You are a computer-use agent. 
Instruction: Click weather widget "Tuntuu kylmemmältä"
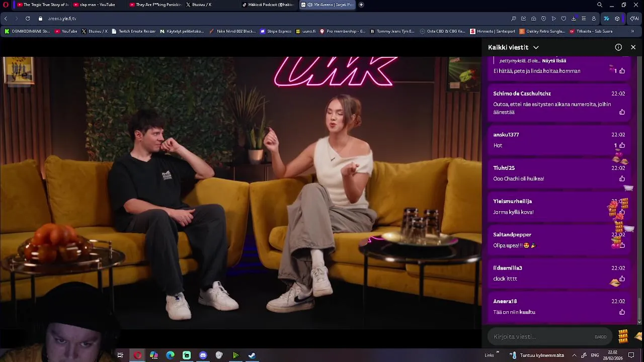[x=536, y=355]
